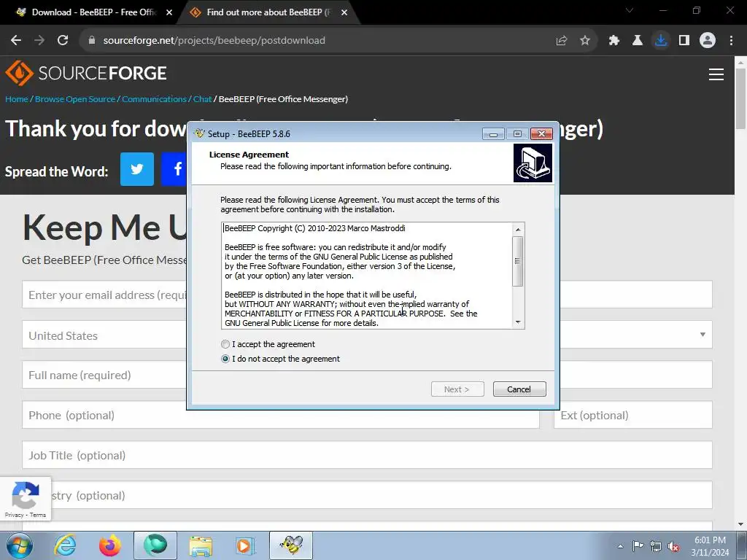Reload the SourceForge page
Image resolution: width=747 pixels, height=560 pixels.
[63, 41]
